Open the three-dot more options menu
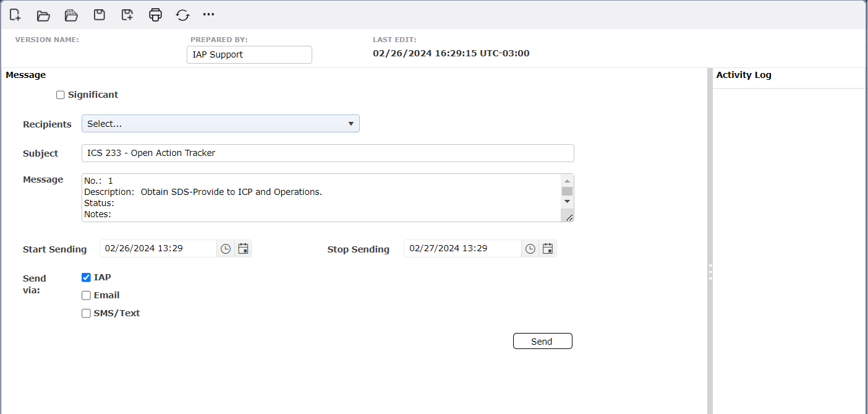 (209, 14)
